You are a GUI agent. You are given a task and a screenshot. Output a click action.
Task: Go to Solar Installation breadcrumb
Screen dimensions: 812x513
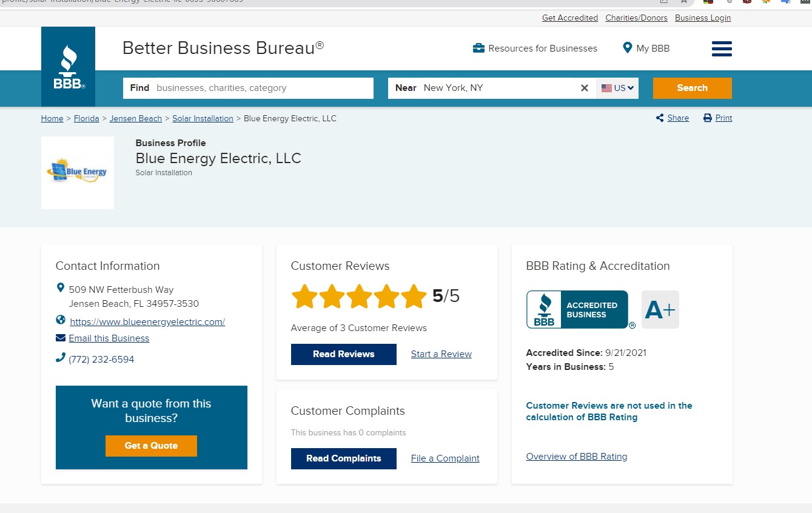[x=203, y=118]
